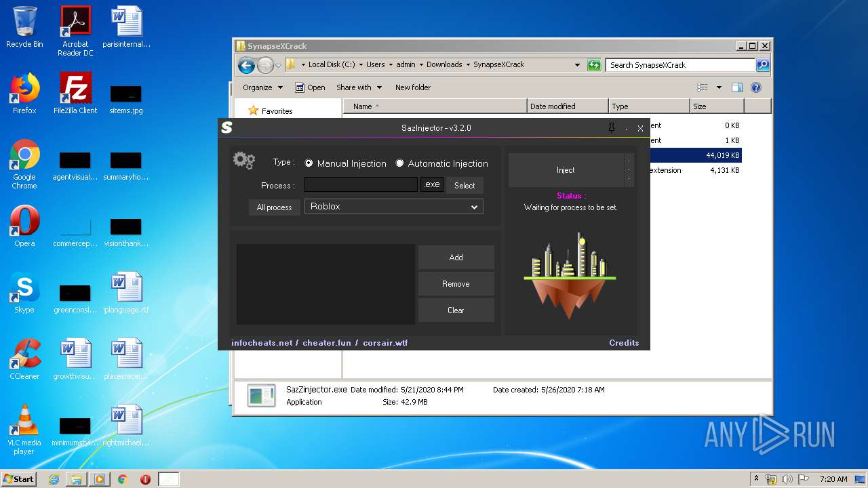Open Windows Media Player taskbar icon
868x488 pixels.
pyautogui.click(x=100, y=479)
